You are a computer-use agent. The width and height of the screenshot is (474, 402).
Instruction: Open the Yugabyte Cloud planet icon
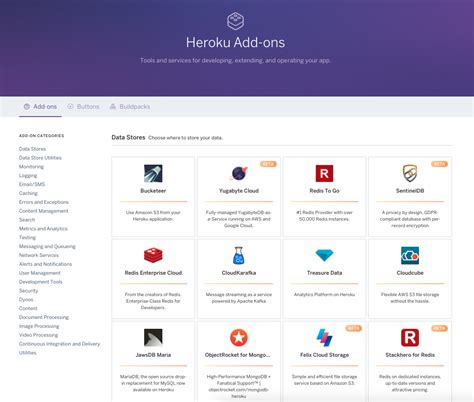(x=239, y=173)
